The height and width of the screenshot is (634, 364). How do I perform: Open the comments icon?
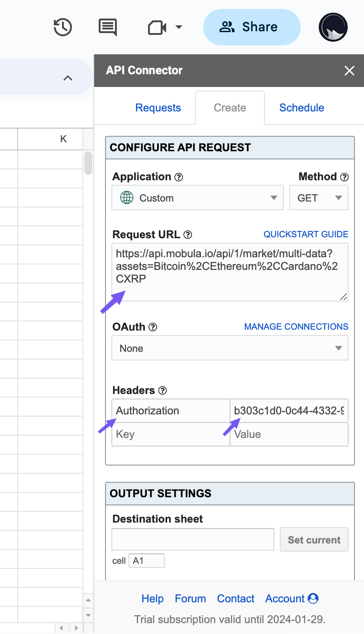108,27
